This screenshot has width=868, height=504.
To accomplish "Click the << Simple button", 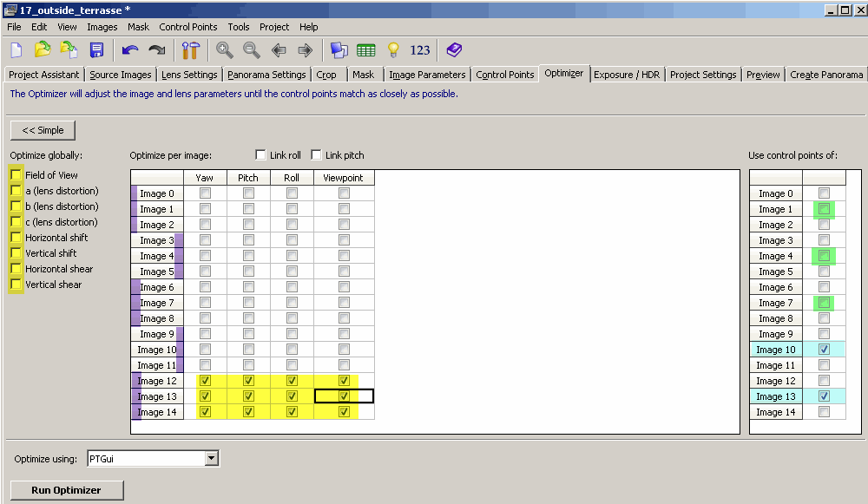I will [43, 130].
